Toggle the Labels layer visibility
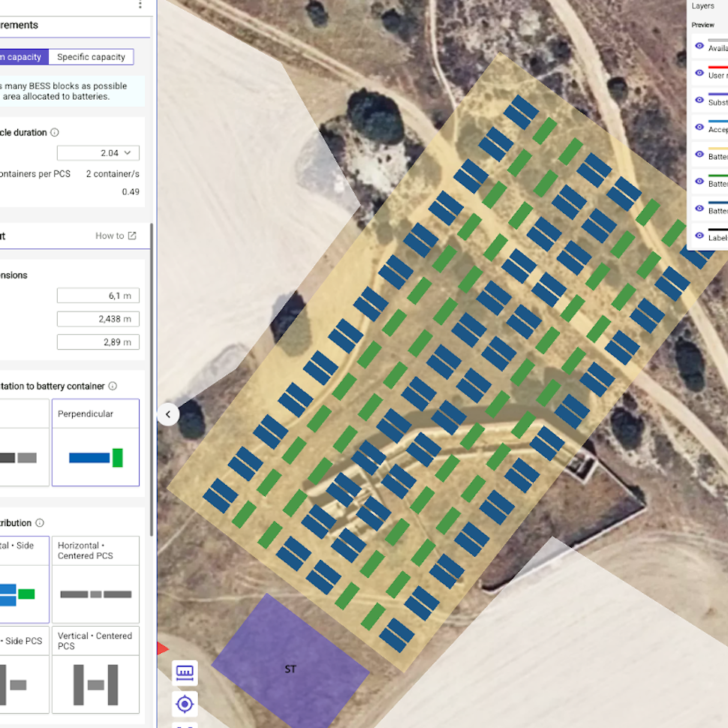The height and width of the screenshot is (728, 728). coord(699,236)
